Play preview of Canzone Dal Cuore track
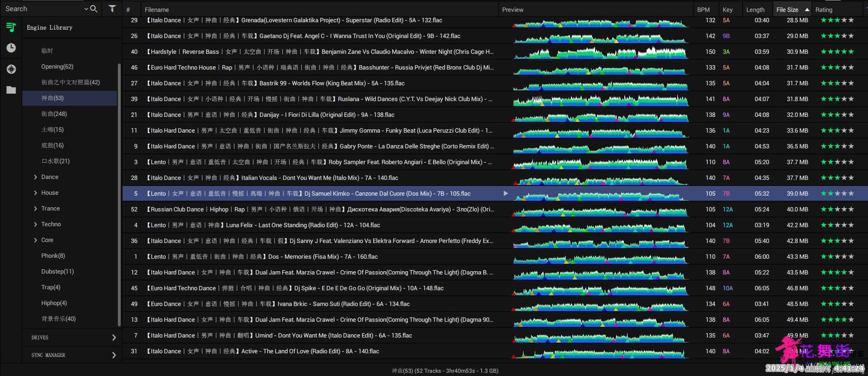 505,193
